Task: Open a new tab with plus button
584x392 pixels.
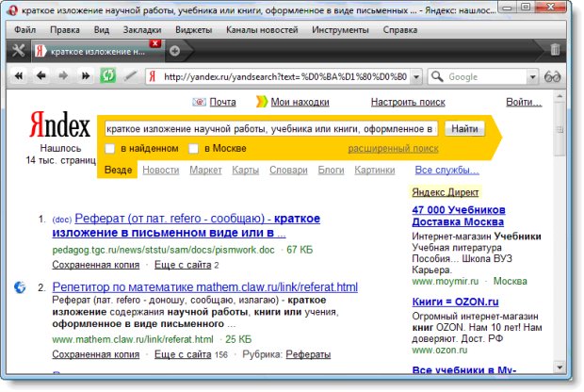Action: click(x=174, y=51)
